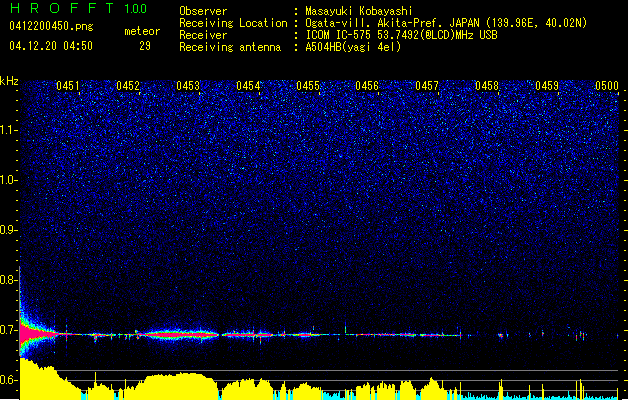The width and height of the screenshot is (629, 400).
Task: Click the date stamp 04.12.20 04:50
Action: point(51,46)
